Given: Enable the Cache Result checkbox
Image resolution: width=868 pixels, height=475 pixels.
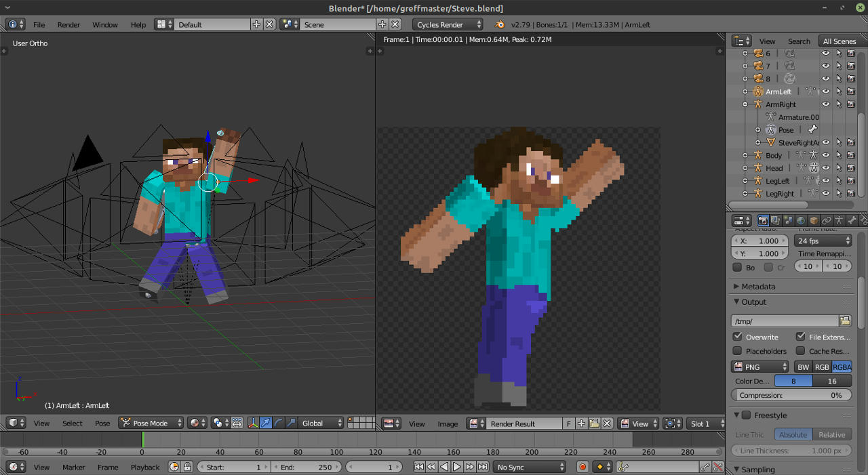Looking at the screenshot, I should click(x=800, y=351).
